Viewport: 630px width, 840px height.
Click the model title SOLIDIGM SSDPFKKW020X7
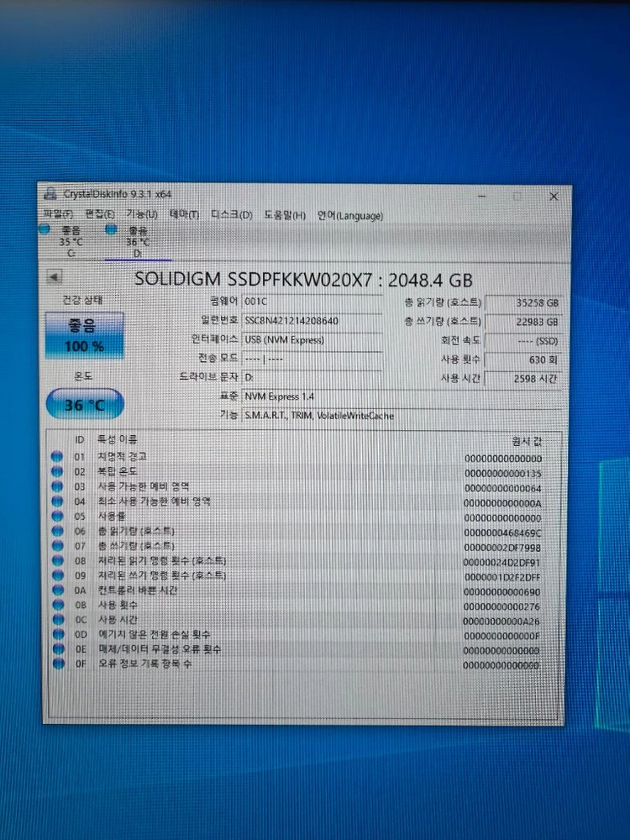pos(253,279)
